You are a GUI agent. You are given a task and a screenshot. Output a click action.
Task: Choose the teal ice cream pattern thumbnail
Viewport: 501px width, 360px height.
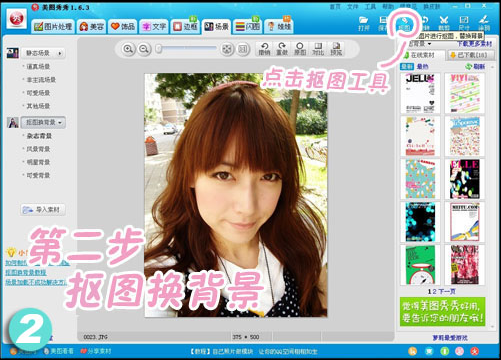420,179
